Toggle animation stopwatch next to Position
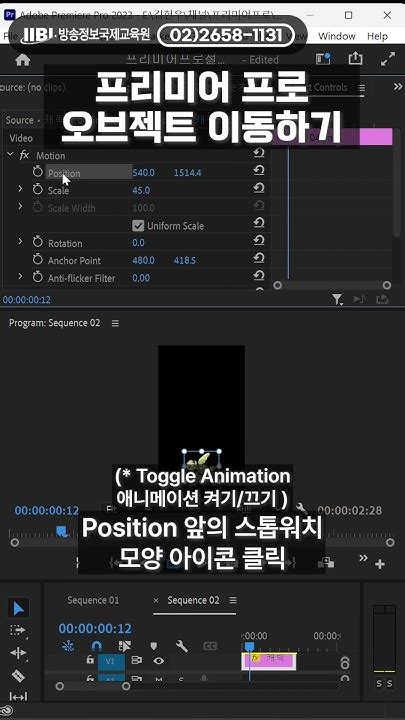Viewport: 405px width, 720px height. pos(37,173)
